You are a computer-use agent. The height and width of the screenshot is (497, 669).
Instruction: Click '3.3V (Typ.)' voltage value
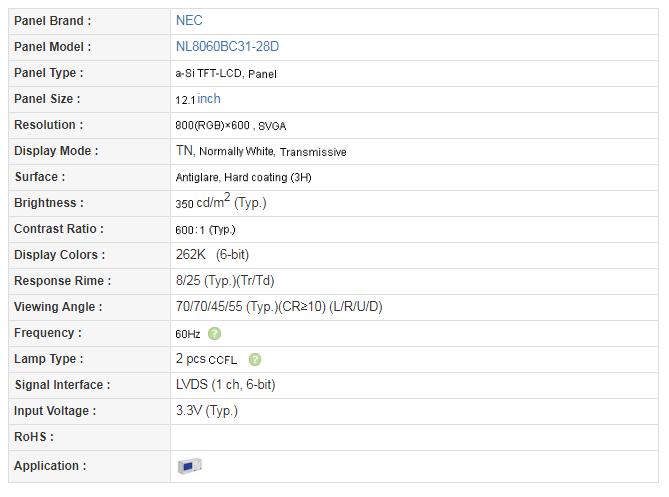coord(207,411)
